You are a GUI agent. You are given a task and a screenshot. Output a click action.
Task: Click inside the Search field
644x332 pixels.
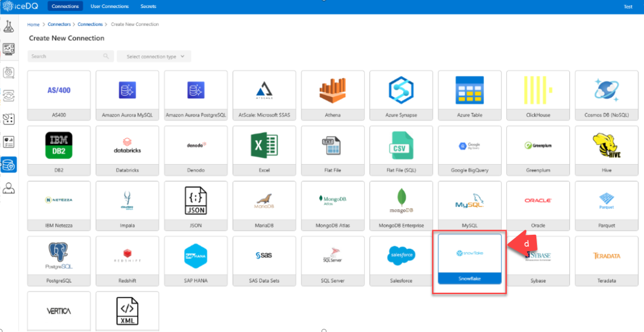tap(65, 57)
